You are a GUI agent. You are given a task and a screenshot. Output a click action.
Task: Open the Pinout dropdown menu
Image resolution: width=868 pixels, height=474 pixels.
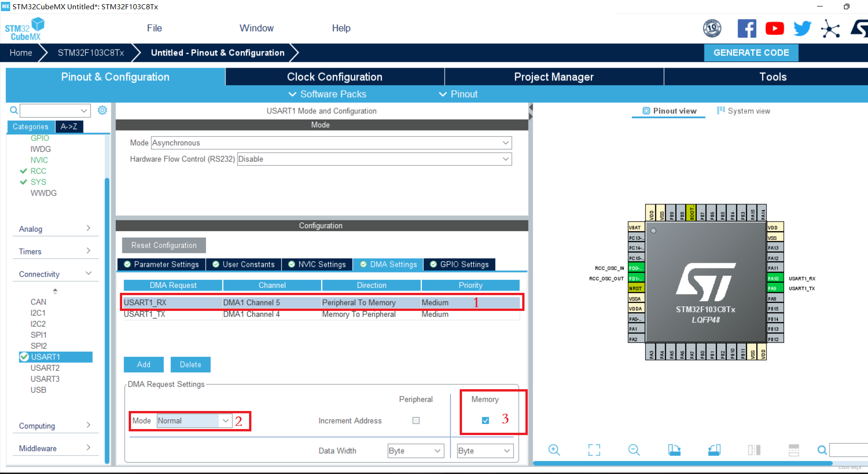coord(458,94)
